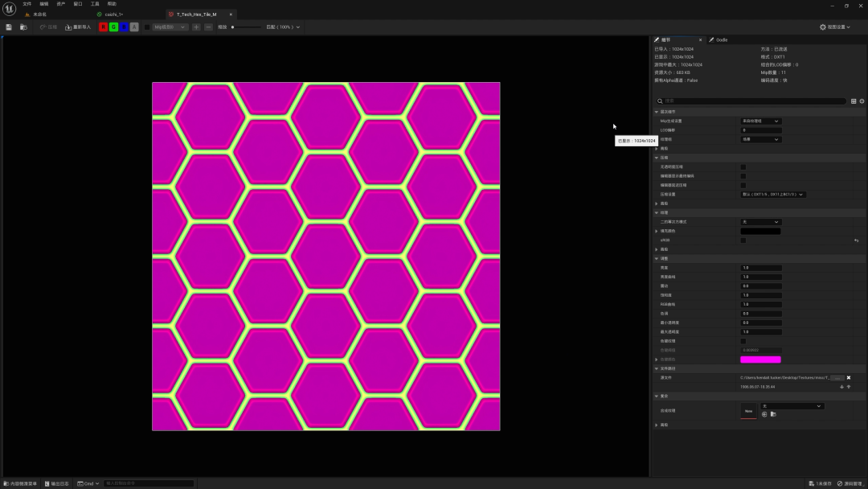Click the X icon to clear source file path
The height and width of the screenshot is (489, 868).
(x=849, y=378)
